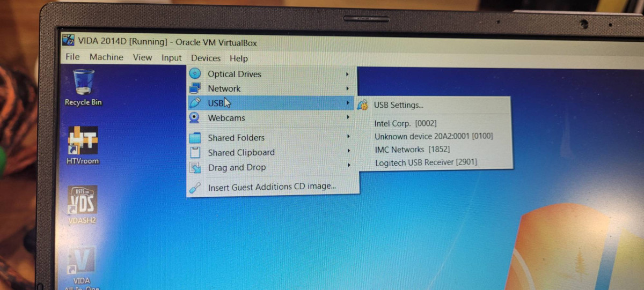Viewport: 644px width, 290px height.
Task: Open the View menu
Action: coord(142,57)
